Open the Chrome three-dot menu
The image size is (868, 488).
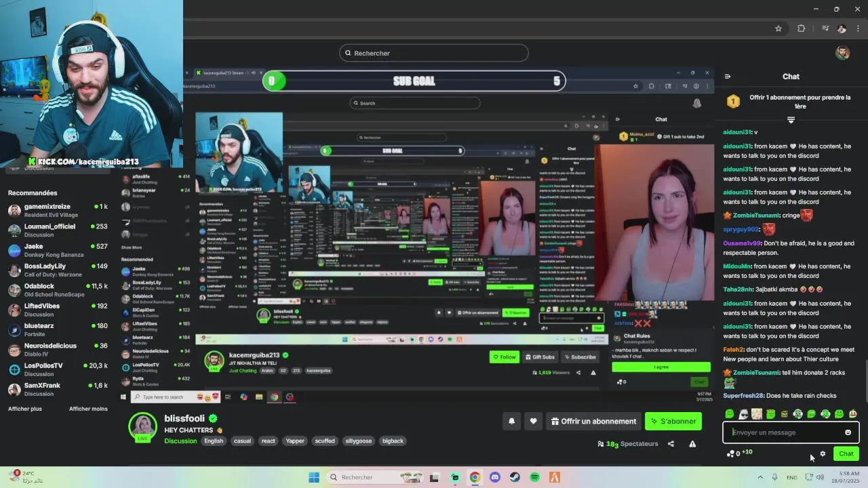pos(859,28)
